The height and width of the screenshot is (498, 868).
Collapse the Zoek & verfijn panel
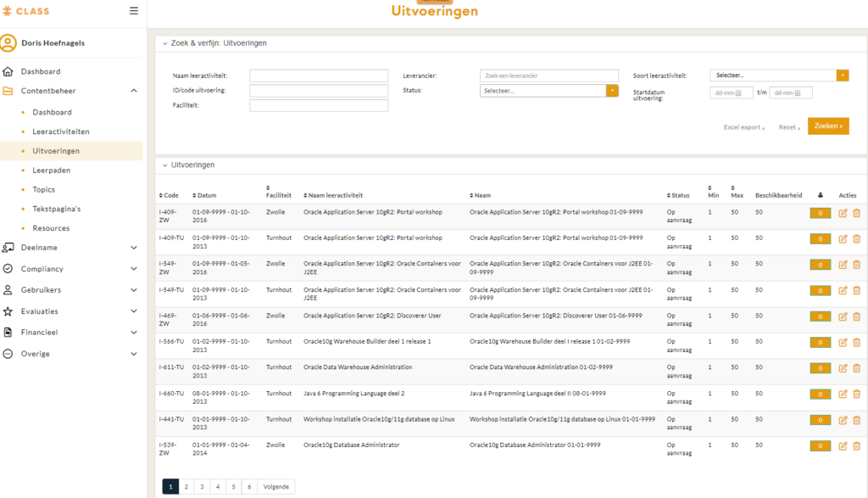pos(164,42)
